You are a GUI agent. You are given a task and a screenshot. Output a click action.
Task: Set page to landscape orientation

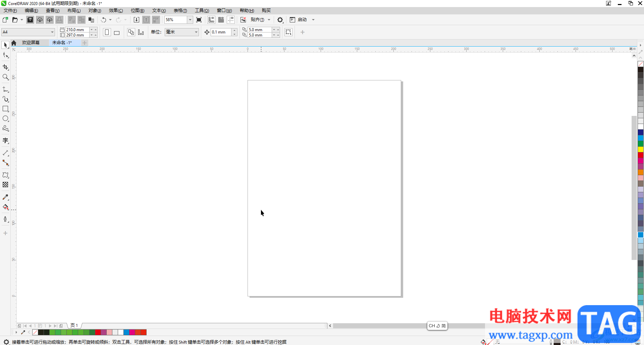[117, 32]
